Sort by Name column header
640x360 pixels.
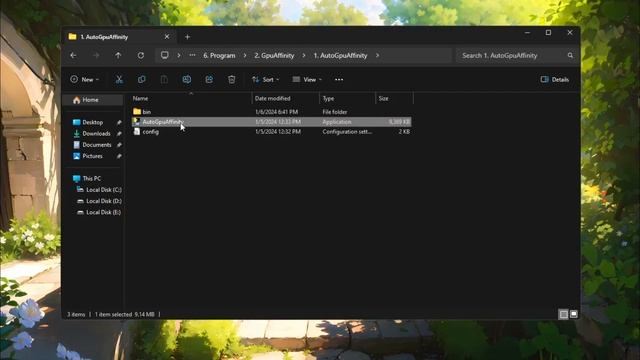tap(191, 98)
